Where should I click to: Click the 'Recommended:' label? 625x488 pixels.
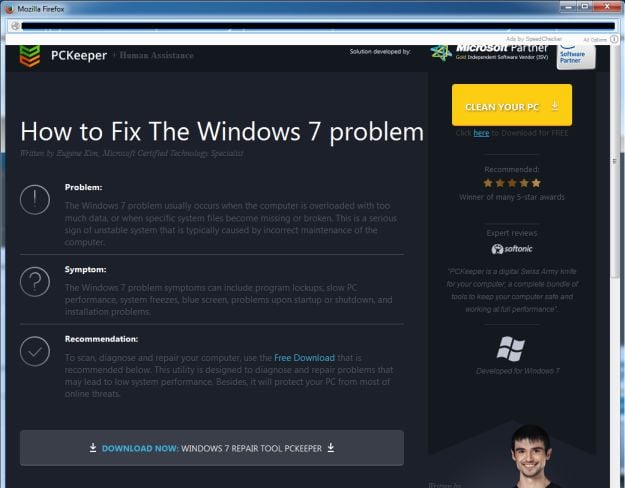(x=512, y=169)
